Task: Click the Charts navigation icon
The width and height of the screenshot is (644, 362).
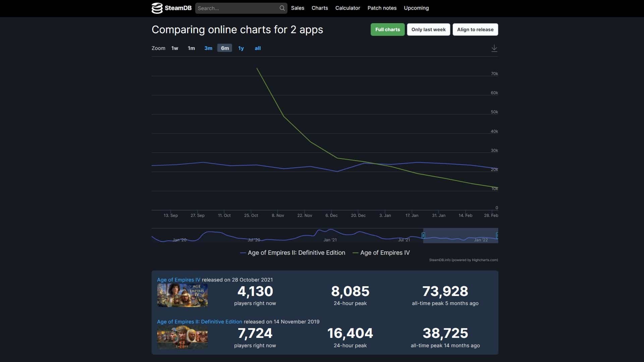Action: point(319,8)
